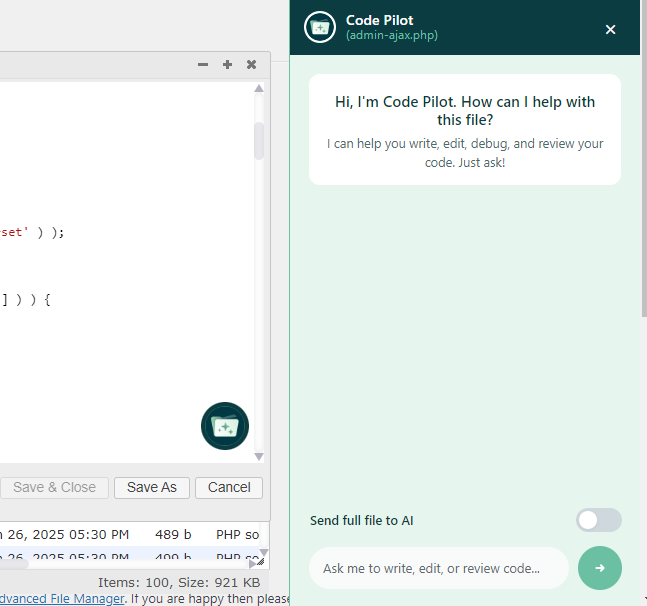The height and width of the screenshot is (606, 647).
Task: Click the dialog resize grip handle
Action: point(260,561)
